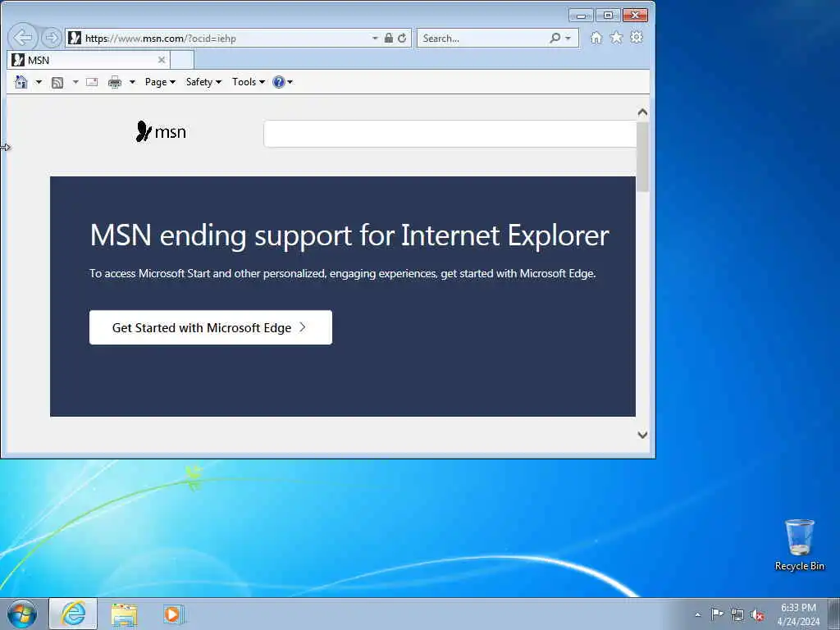Click the Read mail icon
840x630 pixels.
(x=92, y=82)
